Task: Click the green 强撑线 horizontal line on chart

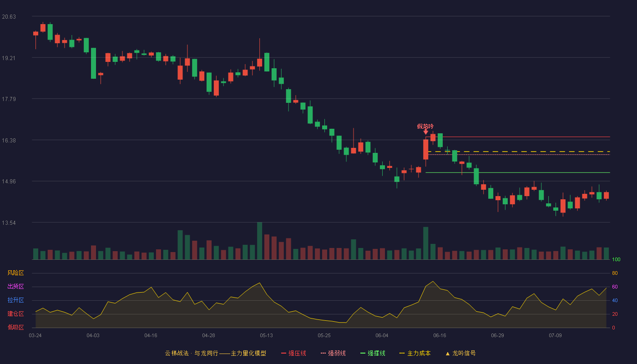Action: (518, 172)
